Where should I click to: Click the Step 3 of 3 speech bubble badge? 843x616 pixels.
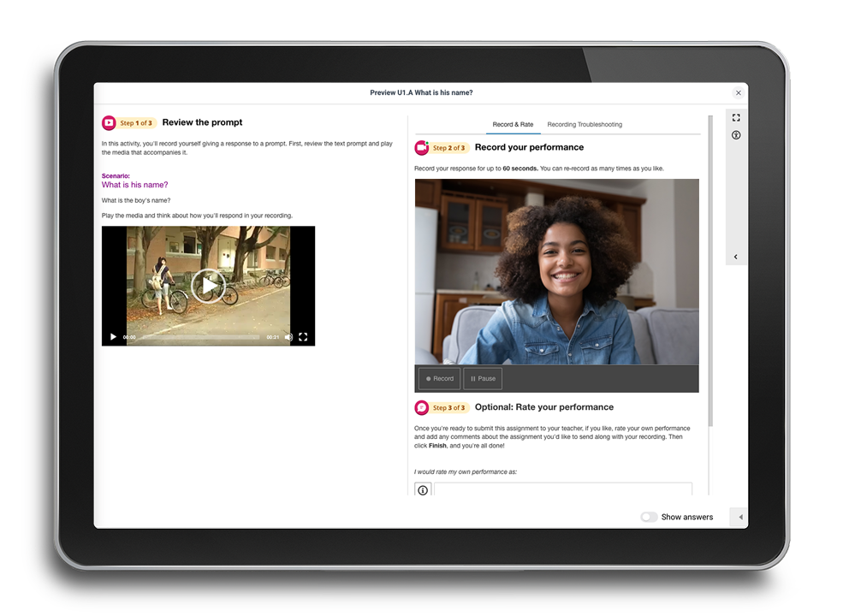tap(421, 407)
